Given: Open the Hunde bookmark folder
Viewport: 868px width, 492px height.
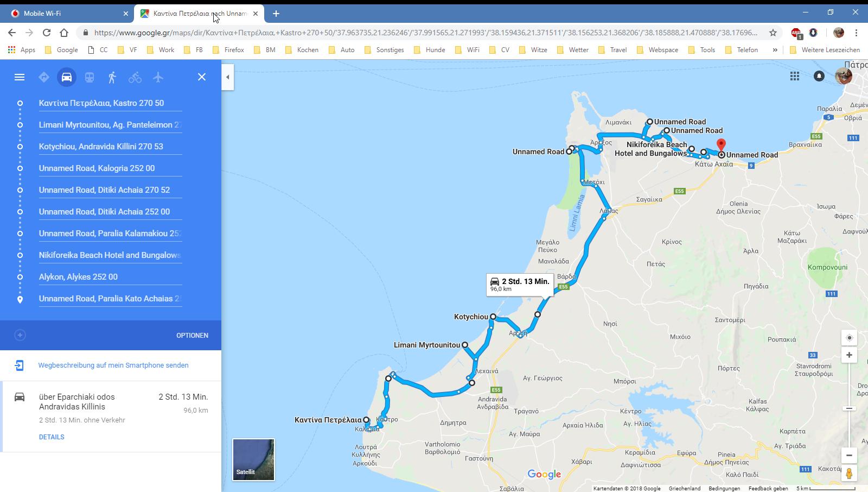Looking at the screenshot, I should [x=429, y=49].
